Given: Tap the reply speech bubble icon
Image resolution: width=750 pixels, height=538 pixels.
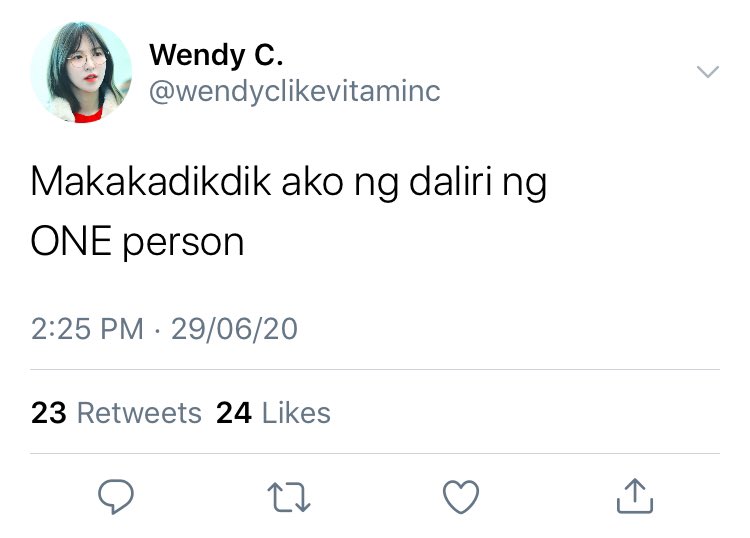Looking at the screenshot, I should tap(116, 496).
